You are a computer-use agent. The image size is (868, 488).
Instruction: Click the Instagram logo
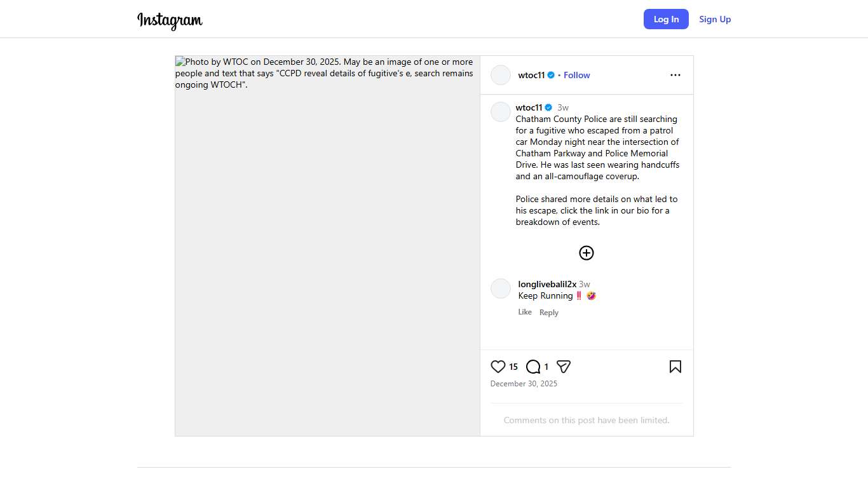pyautogui.click(x=170, y=20)
